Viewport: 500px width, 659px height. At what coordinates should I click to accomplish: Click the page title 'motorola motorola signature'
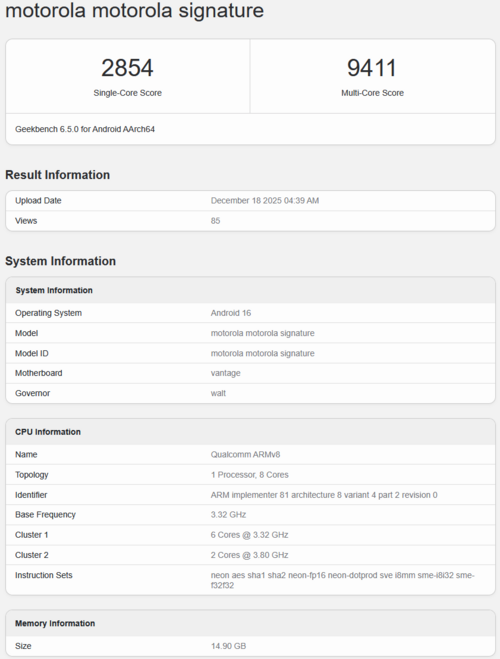coord(134,10)
